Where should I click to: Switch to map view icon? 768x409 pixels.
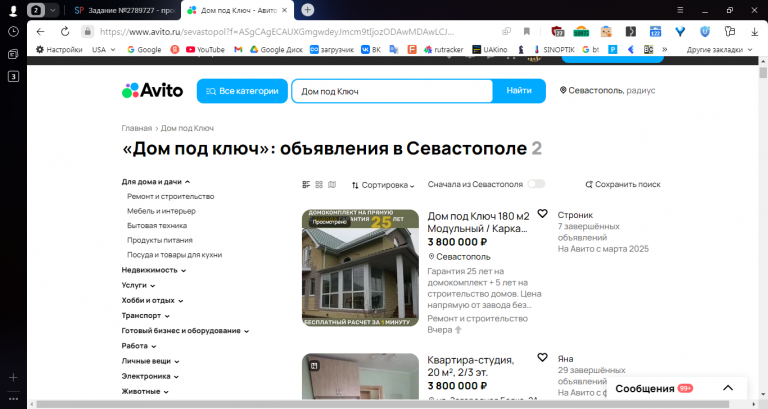tap(332, 185)
